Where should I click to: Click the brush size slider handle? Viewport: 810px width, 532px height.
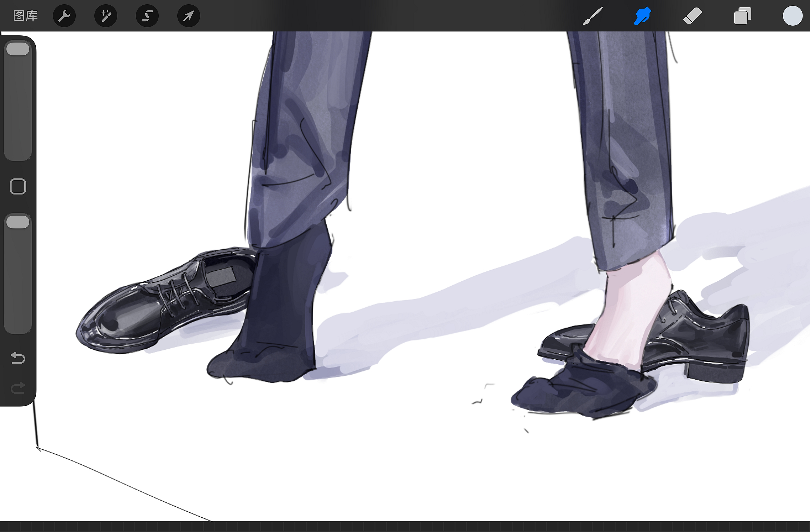pos(18,49)
